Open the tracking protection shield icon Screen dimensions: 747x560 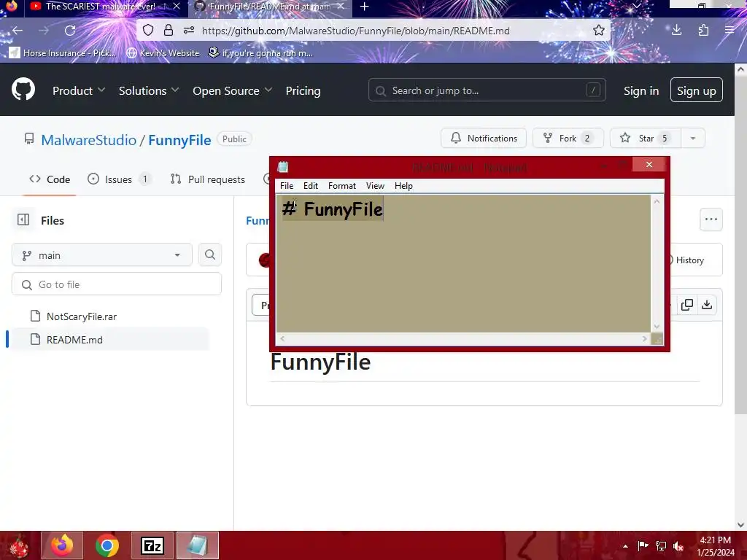tap(148, 31)
